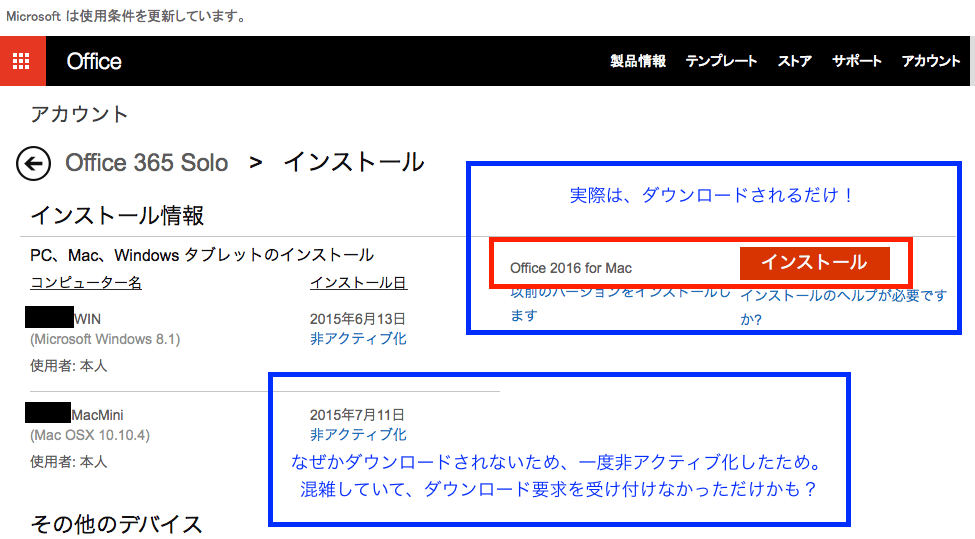The image size is (975, 539).
Task: Deactivate MacMini via 非アクティブ化 link
Action: (x=358, y=435)
